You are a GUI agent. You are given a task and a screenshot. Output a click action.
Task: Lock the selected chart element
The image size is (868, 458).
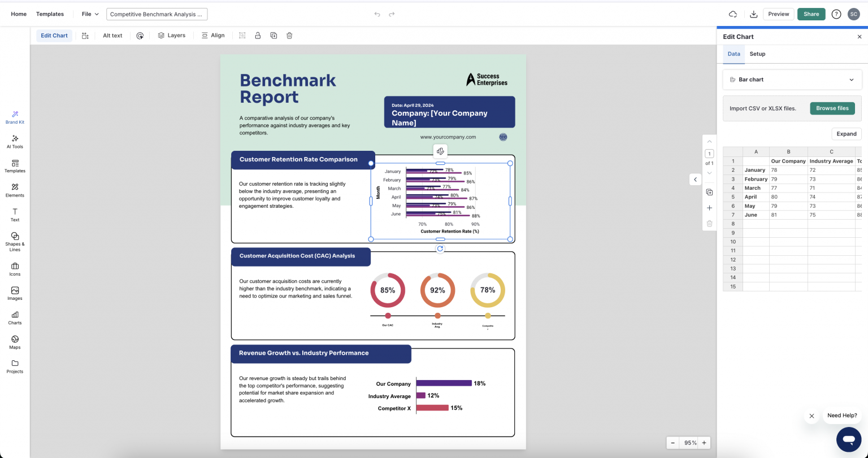(x=258, y=35)
